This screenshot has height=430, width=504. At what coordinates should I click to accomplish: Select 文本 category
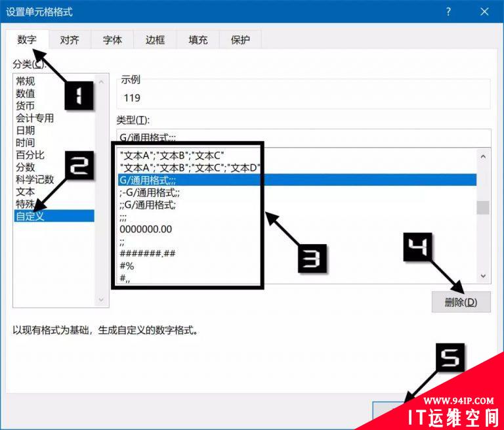point(54,191)
